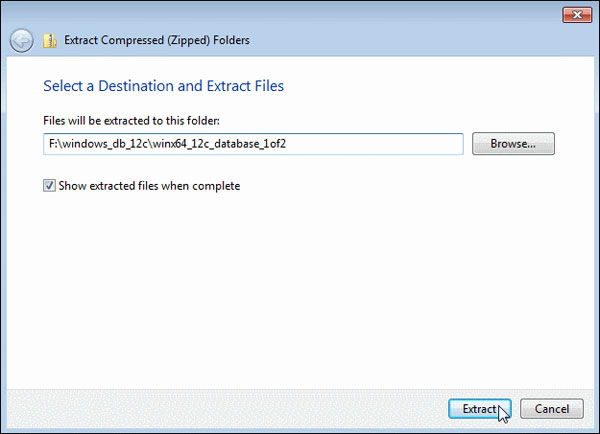This screenshot has width=600, height=434.
Task: Focus the destination folder path field
Action: point(254,144)
